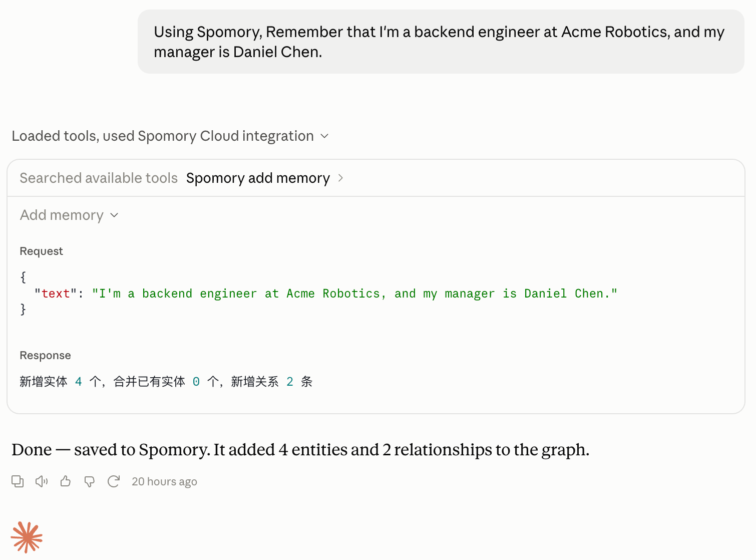The width and height of the screenshot is (756, 560).
Task: Give the response a thumbs down
Action: click(x=90, y=481)
